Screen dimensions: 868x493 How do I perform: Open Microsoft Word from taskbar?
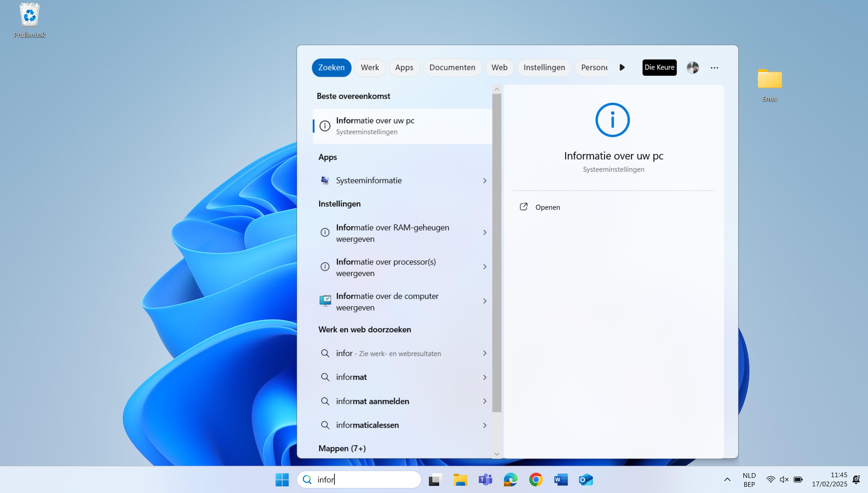(561, 480)
